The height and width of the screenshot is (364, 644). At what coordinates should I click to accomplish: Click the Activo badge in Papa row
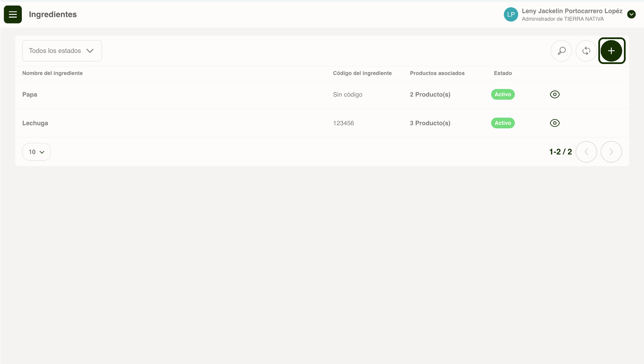coord(503,94)
